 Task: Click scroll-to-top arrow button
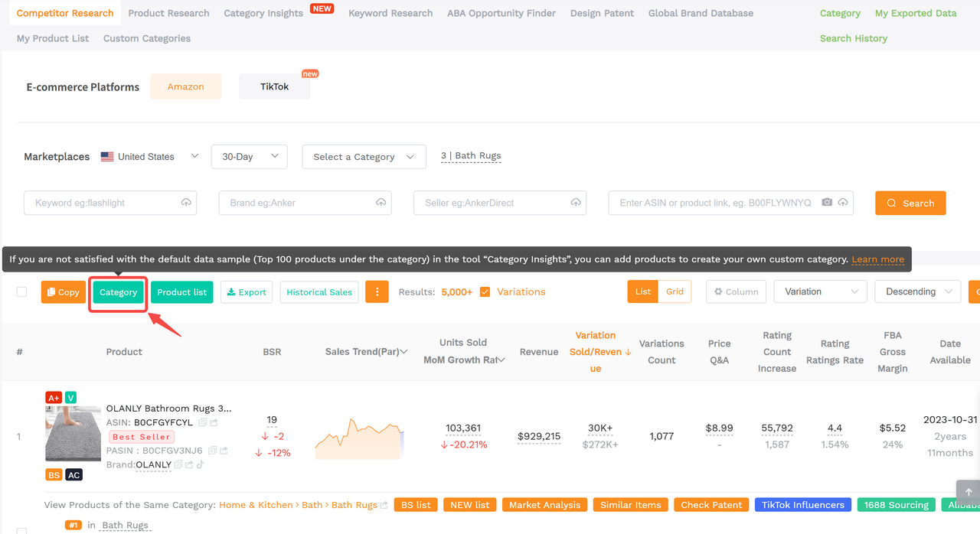[968, 492]
